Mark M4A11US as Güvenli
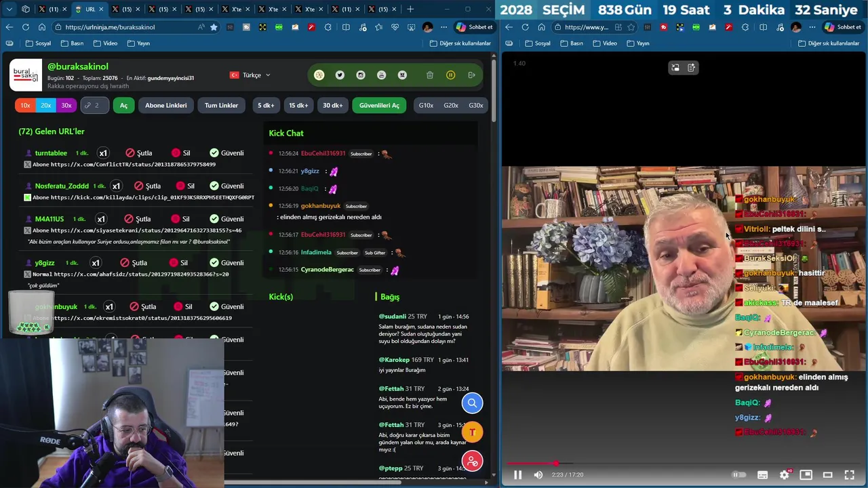The height and width of the screenshot is (488, 868). [x=226, y=219]
